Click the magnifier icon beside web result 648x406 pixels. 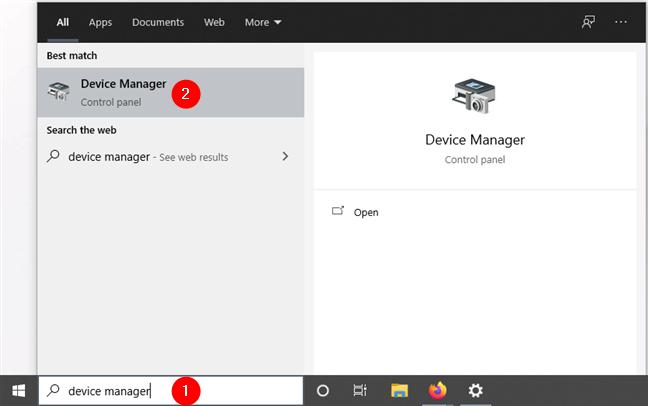click(53, 156)
